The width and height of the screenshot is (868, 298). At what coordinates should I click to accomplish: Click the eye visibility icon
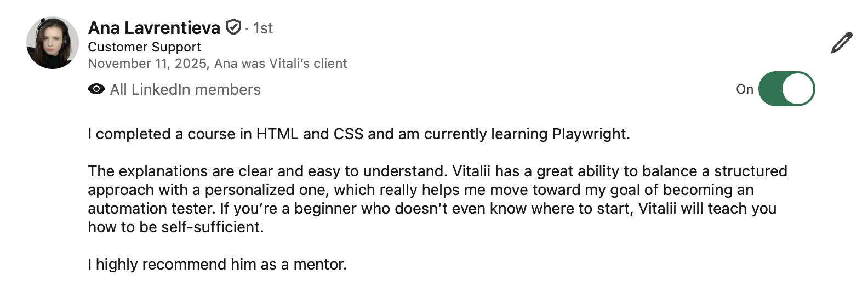(x=96, y=89)
